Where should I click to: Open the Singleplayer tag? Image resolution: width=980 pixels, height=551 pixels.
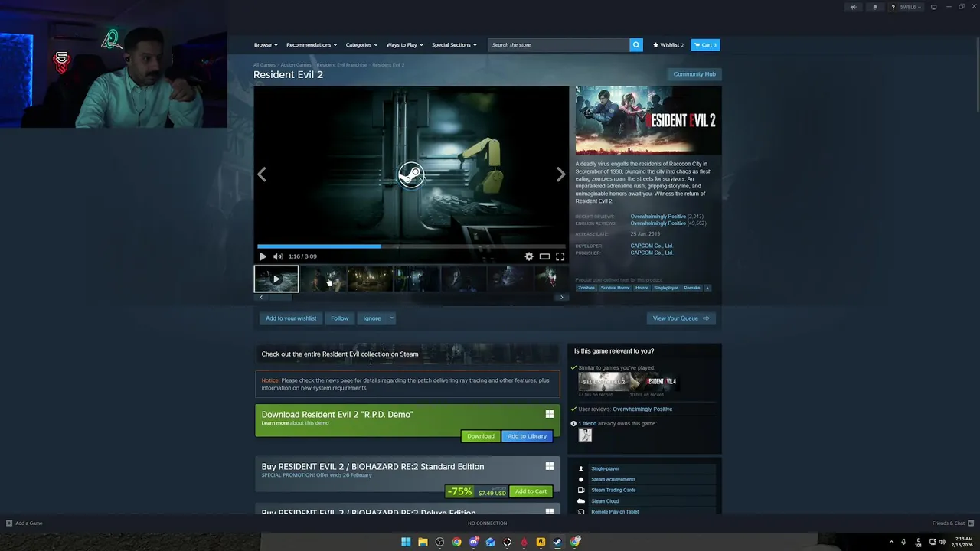click(x=666, y=288)
